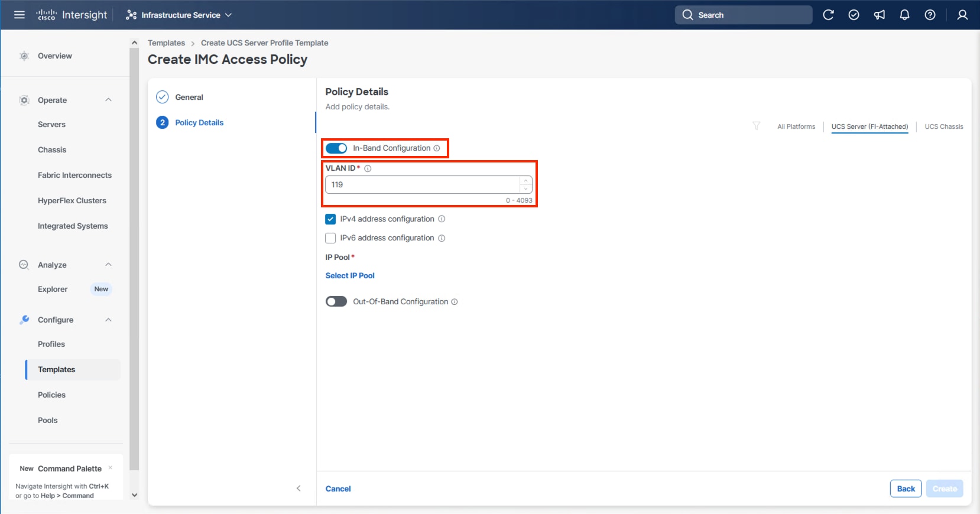
Task: Uncheck the IPv4 address configuration checkbox
Action: coord(330,219)
